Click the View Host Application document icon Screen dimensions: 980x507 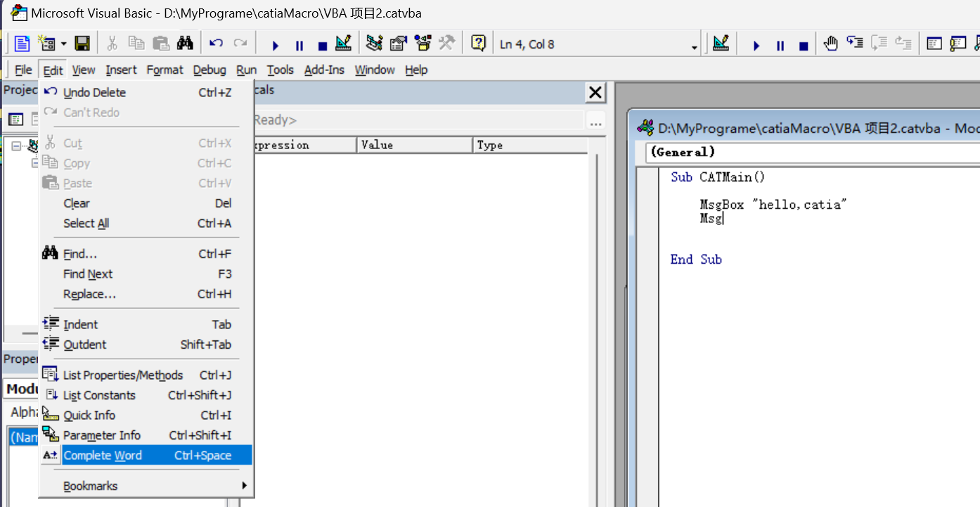(22, 44)
